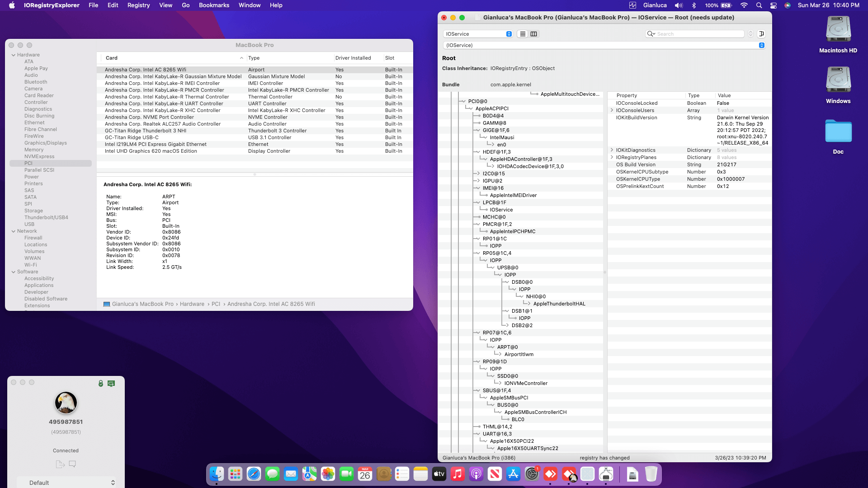Open the chat bubble icon
The image size is (868, 488).
click(x=72, y=464)
